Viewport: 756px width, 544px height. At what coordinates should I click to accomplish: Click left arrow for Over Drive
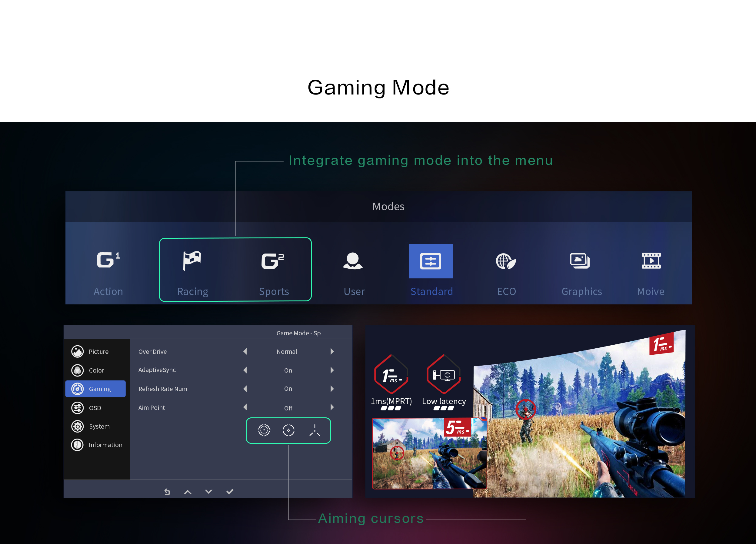coord(245,351)
